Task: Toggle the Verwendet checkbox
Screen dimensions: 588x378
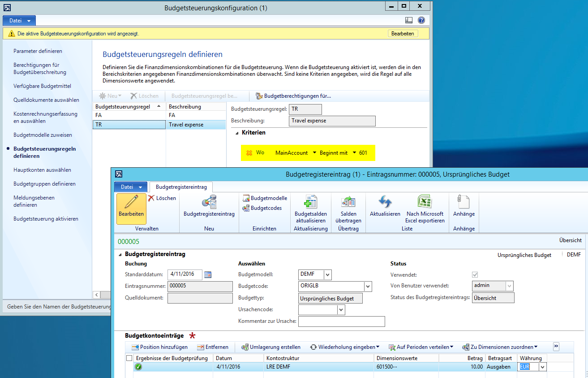Action: click(x=475, y=275)
